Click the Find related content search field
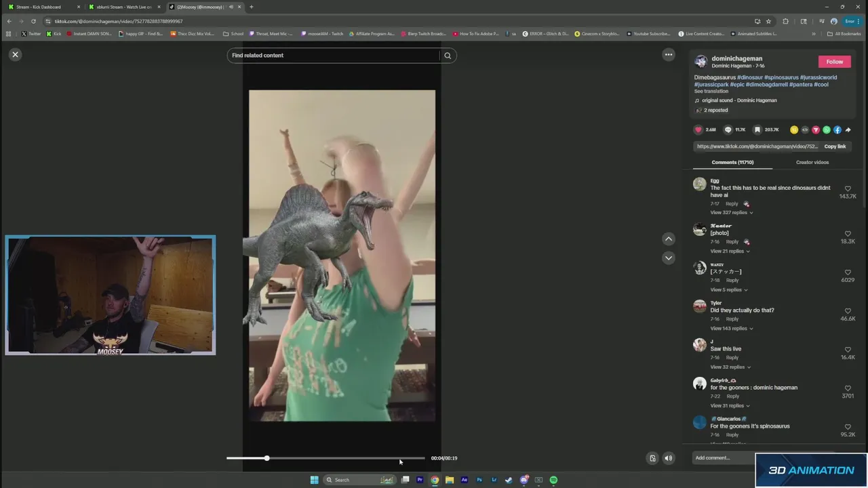 (x=333, y=56)
